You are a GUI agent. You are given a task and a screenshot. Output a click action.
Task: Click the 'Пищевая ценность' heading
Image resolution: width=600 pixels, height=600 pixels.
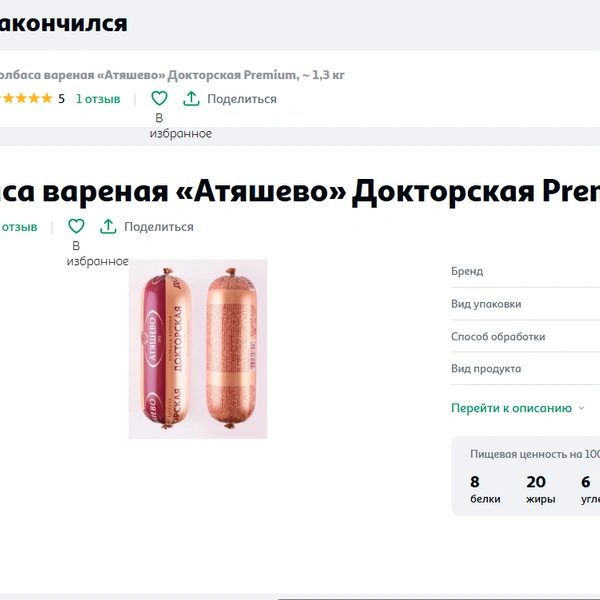pyautogui.click(x=535, y=454)
